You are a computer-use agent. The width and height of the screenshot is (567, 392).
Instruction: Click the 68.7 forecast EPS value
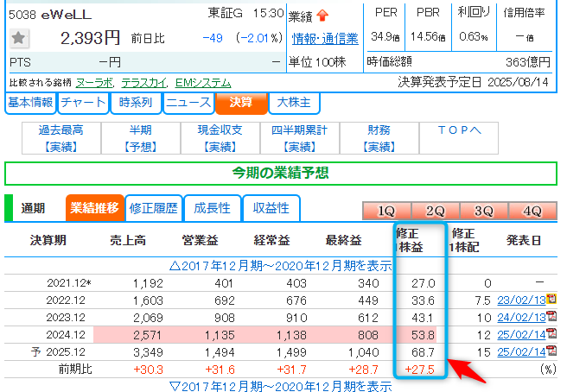click(423, 352)
